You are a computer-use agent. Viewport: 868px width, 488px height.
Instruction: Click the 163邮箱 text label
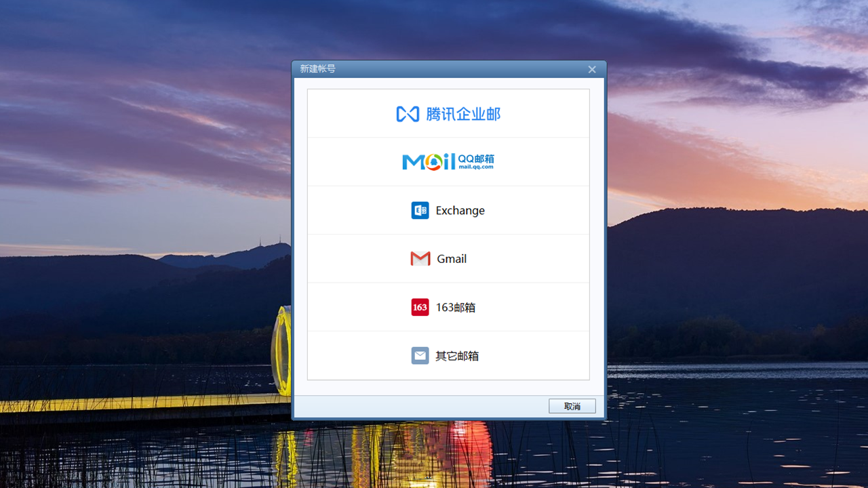point(457,307)
